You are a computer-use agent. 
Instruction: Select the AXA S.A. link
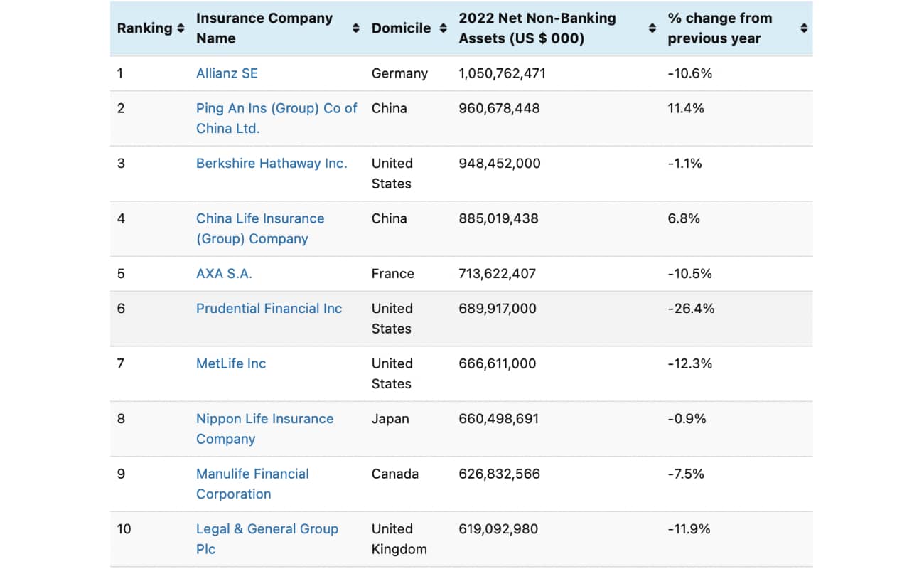[x=224, y=273]
